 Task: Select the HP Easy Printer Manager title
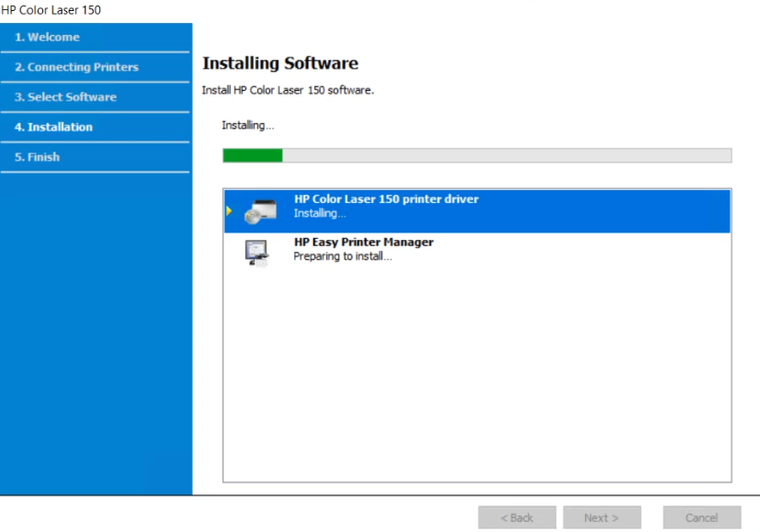[x=364, y=243]
